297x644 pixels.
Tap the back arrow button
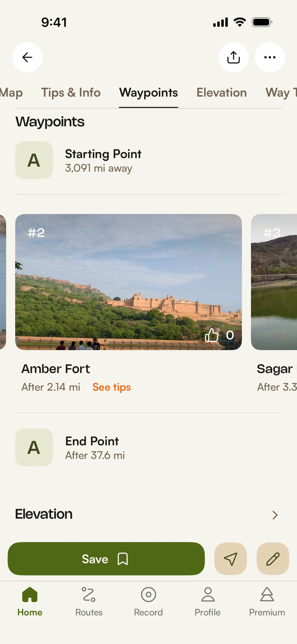pos(27,57)
